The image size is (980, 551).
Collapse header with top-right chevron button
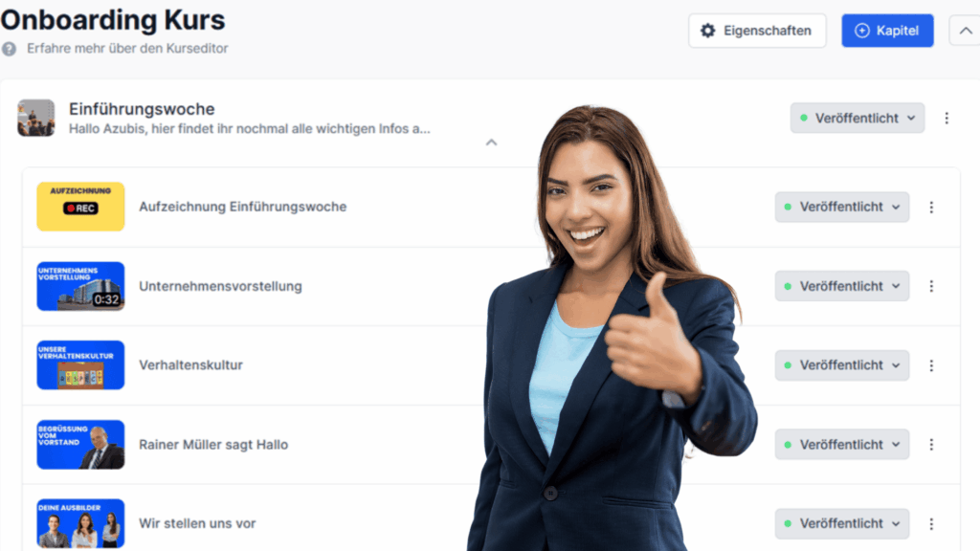pos(965,31)
